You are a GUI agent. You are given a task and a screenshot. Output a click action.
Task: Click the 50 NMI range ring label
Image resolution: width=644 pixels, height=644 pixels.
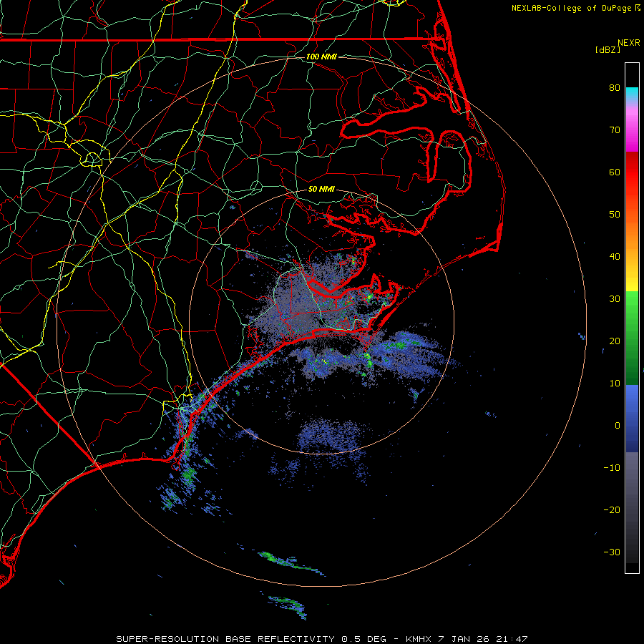321,190
